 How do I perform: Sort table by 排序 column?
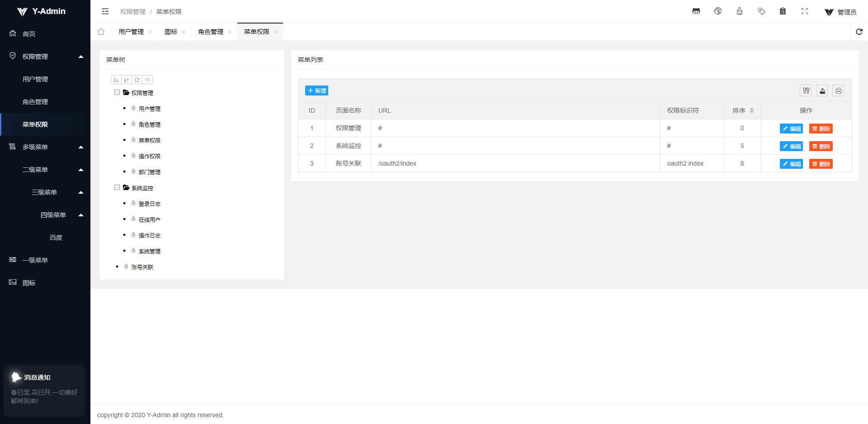[x=752, y=110]
